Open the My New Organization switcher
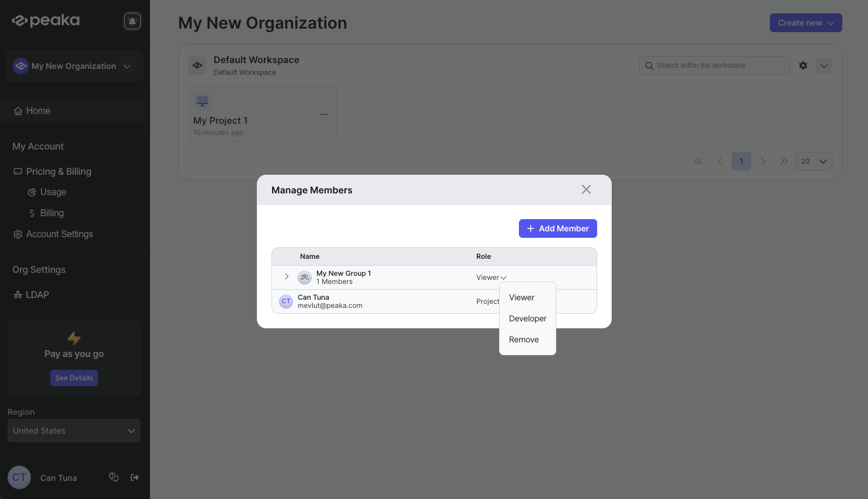The image size is (868, 499). (74, 66)
